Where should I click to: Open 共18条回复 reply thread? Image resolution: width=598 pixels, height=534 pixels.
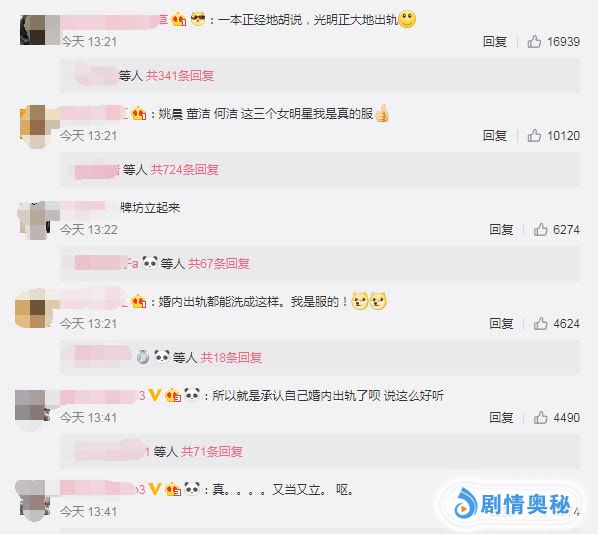pos(231,357)
